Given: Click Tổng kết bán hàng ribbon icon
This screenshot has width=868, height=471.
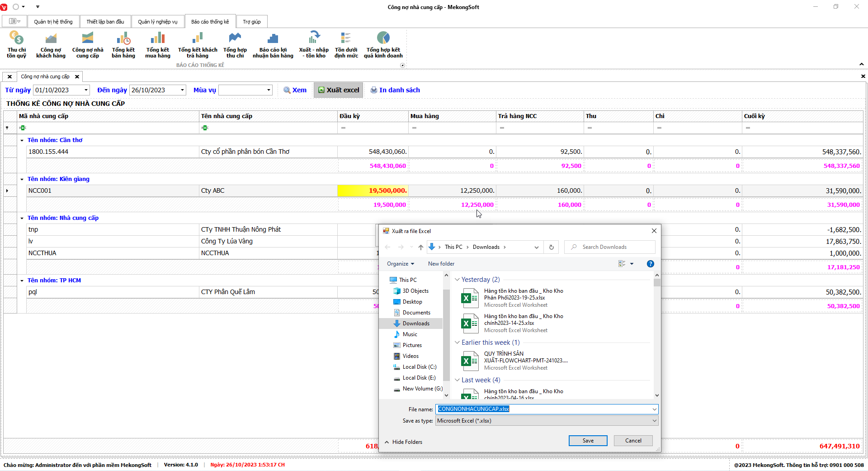Looking at the screenshot, I should [x=123, y=44].
